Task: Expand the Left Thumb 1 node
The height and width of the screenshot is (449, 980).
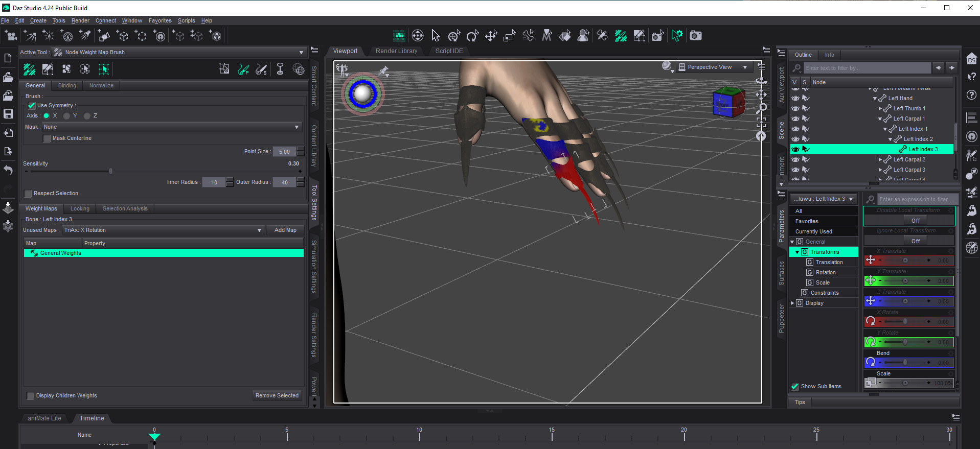Action: 880,109
